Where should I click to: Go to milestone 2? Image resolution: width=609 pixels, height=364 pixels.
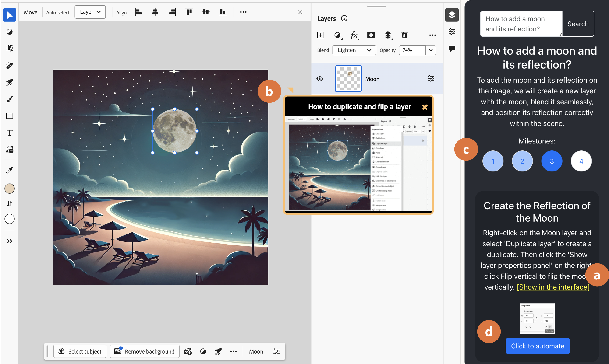coord(522,161)
